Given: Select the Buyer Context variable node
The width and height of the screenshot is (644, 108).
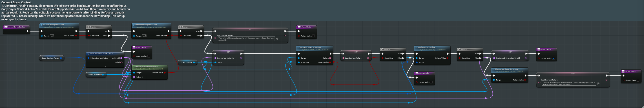Looking at the screenshot, I should pyautogui.click(x=188, y=62).
